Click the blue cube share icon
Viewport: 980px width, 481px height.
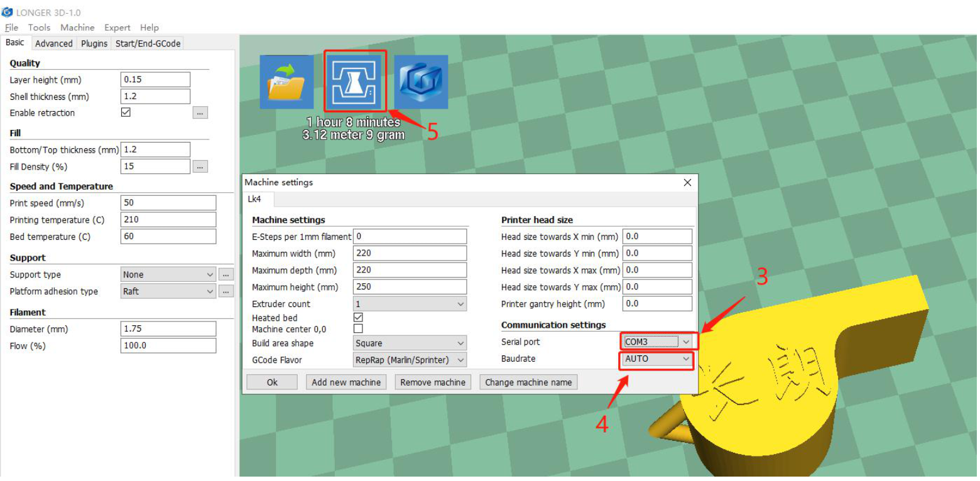(x=421, y=82)
